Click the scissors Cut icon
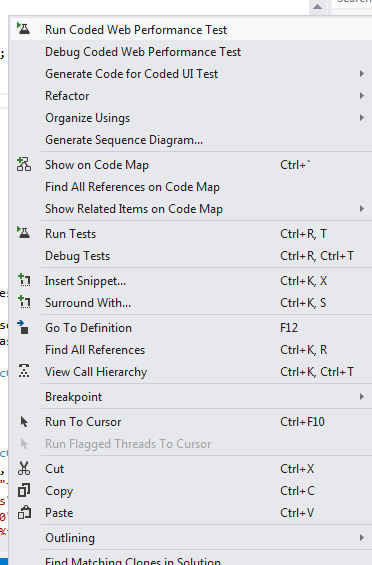The width and height of the screenshot is (372, 565). pos(24,468)
